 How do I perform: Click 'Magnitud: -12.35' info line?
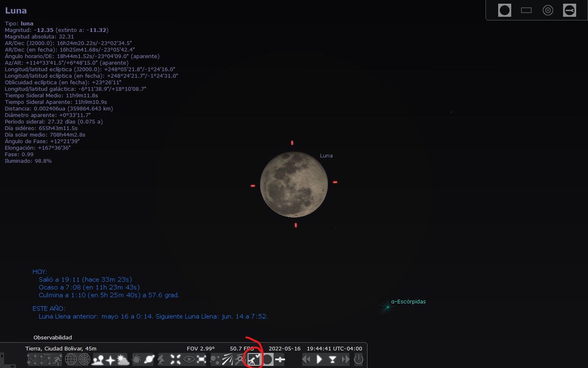click(57, 30)
